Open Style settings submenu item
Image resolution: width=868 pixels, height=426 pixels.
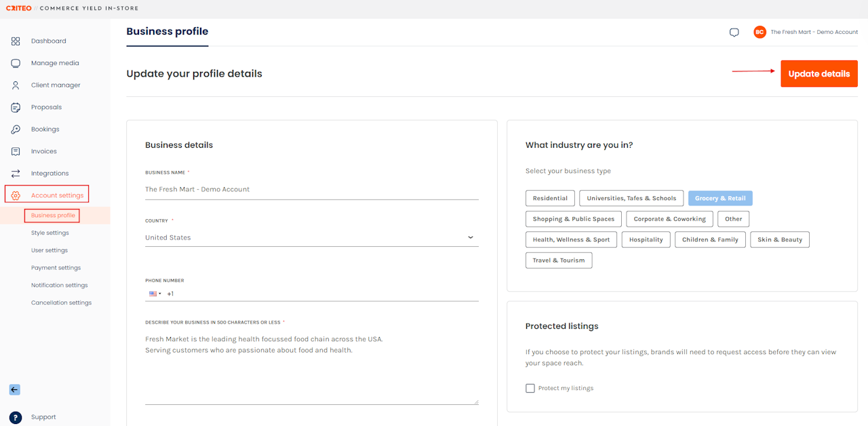50,233
